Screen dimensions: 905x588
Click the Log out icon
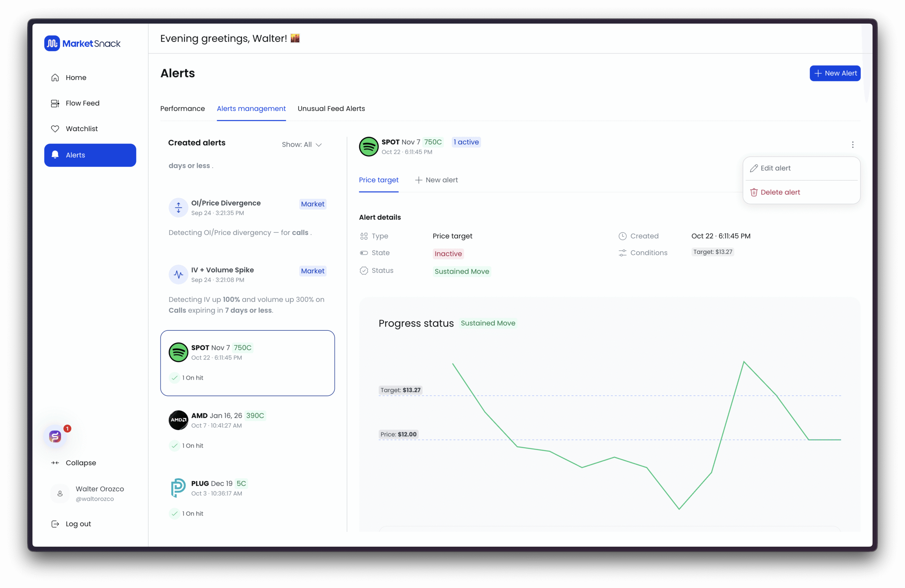click(x=55, y=524)
